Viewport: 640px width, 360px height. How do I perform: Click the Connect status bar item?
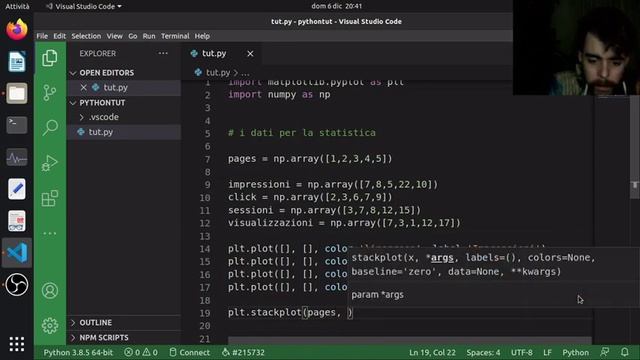(189, 352)
